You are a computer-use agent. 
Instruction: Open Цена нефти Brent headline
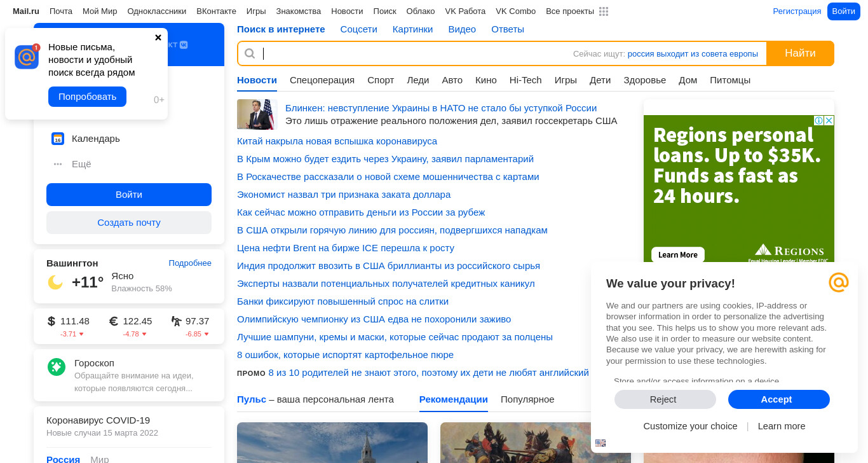tap(346, 248)
